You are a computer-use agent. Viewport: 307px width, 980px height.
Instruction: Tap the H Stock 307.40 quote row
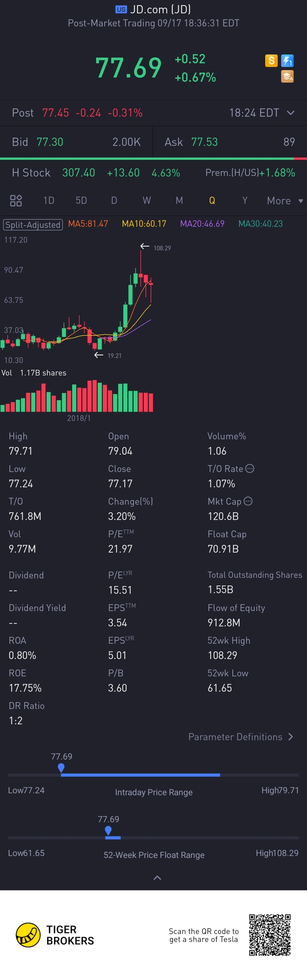coord(95,173)
